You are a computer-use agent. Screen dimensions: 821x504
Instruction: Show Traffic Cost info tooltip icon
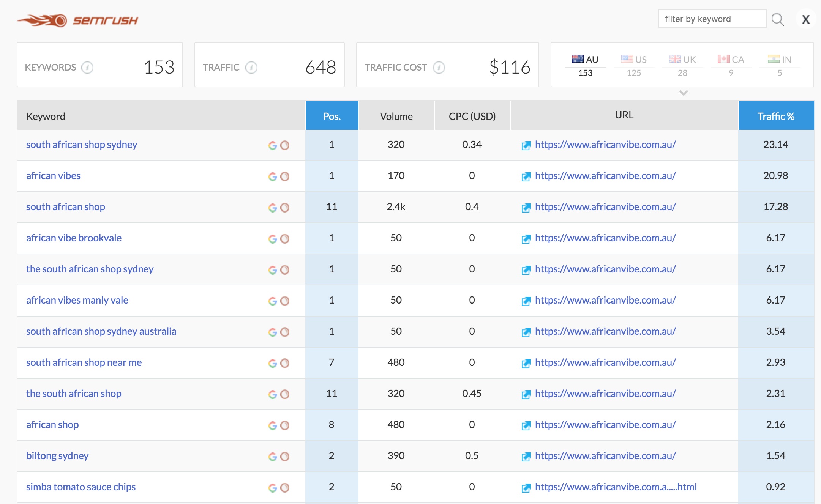coord(439,68)
